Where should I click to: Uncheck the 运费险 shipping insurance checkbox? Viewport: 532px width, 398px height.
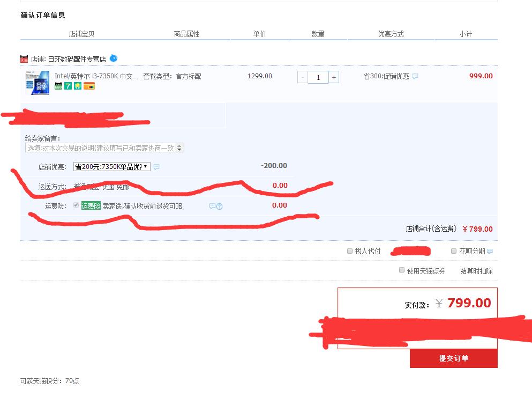point(76,204)
